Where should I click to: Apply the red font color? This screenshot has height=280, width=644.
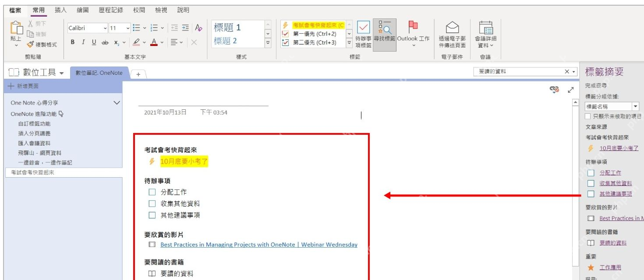154,42
